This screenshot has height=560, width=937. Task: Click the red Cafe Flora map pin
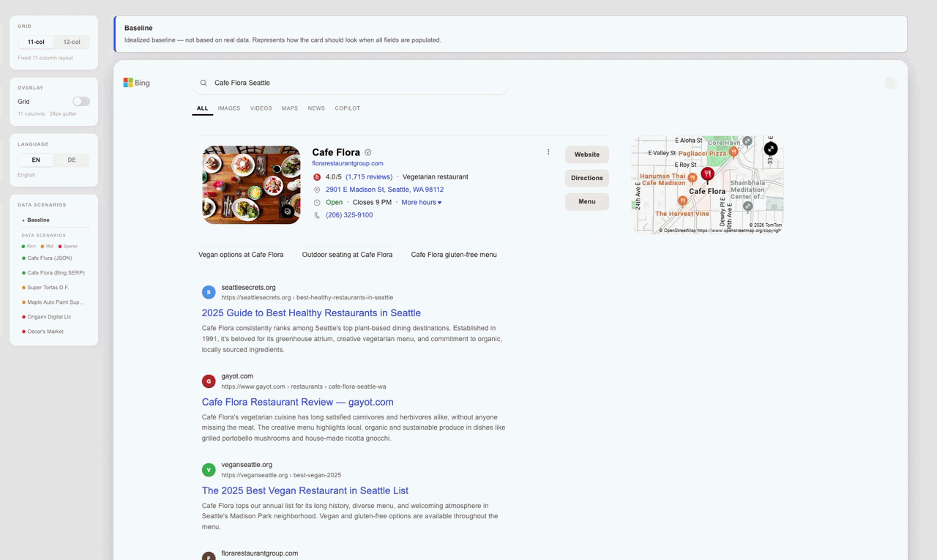[707, 175]
